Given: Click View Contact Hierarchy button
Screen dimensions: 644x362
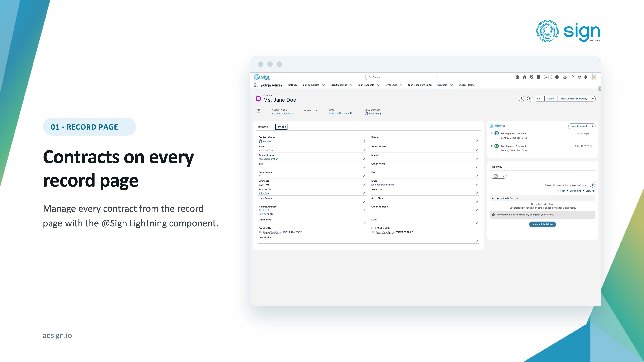Looking at the screenshot, I should click(573, 99).
